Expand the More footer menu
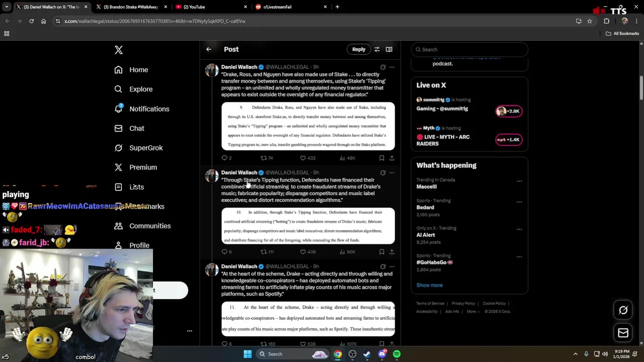This screenshot has height=362, width=644. (473, 312)
